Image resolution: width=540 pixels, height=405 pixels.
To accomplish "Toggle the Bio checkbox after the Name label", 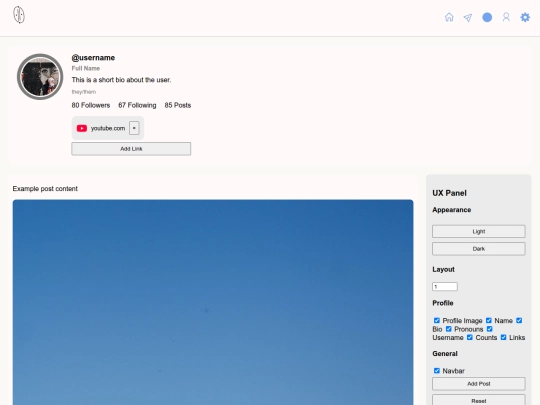I will 519,320.
